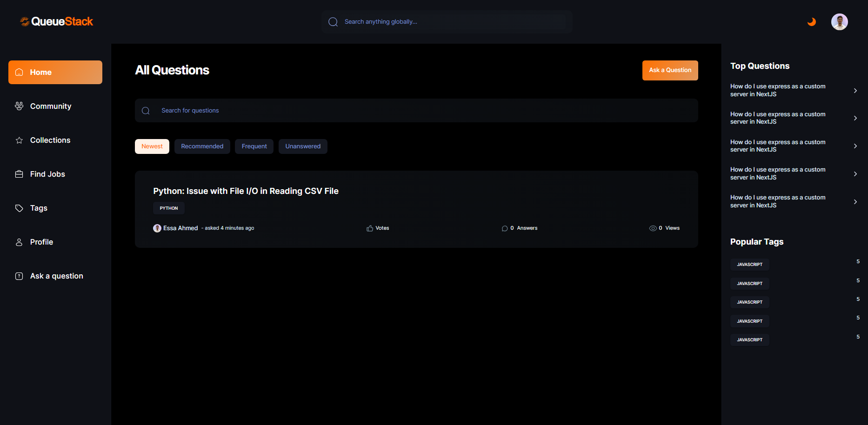Click the Tags tag icon
The width and height of the screenshot is (868, 425).
[19, 208]
